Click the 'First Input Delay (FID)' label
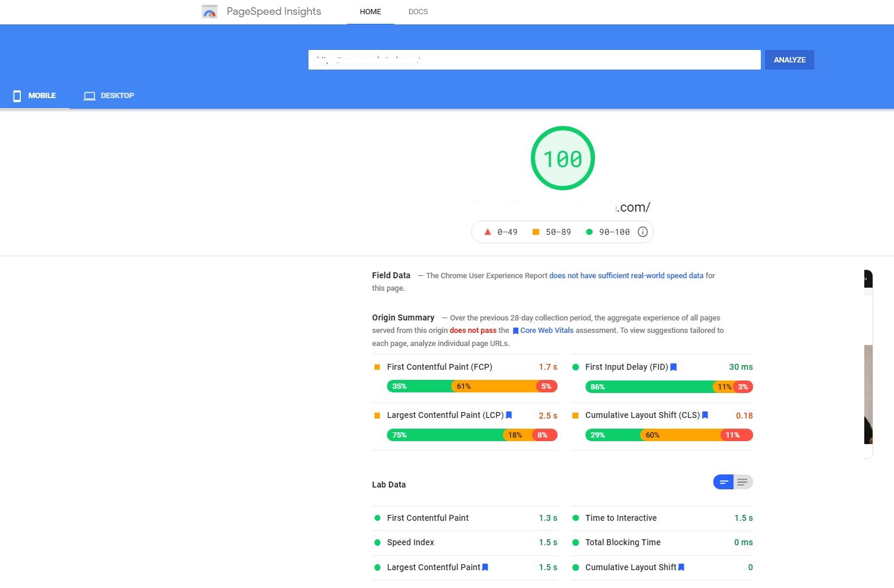 627,367
